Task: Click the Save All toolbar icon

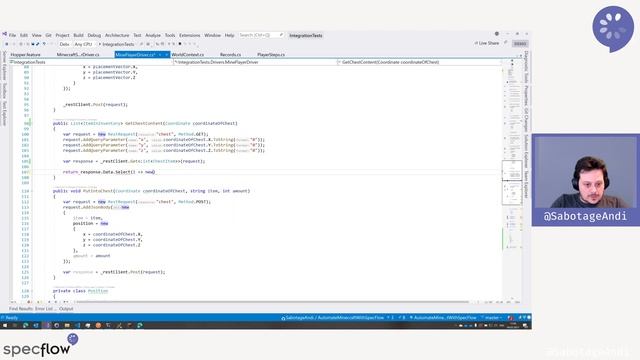Action: (x=38, y=44)
